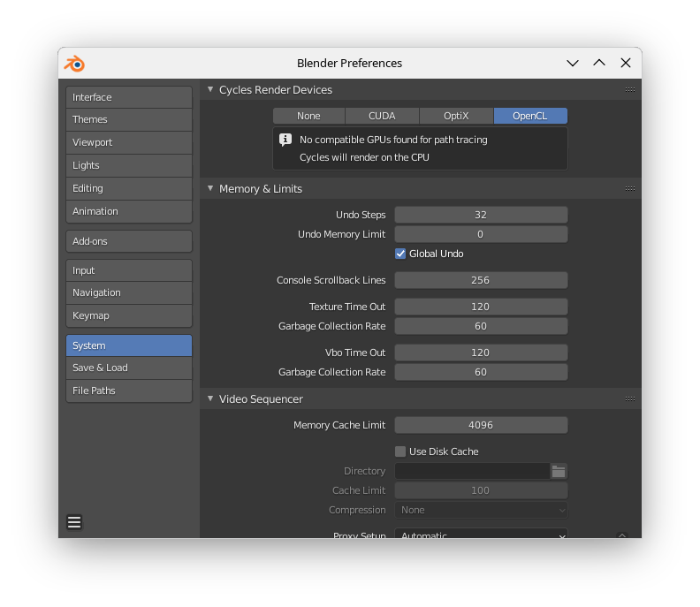This screenshot has height=607, width=700.
Task: Open the Proxy Setup dropdown
Action: (x=481, y=535)
